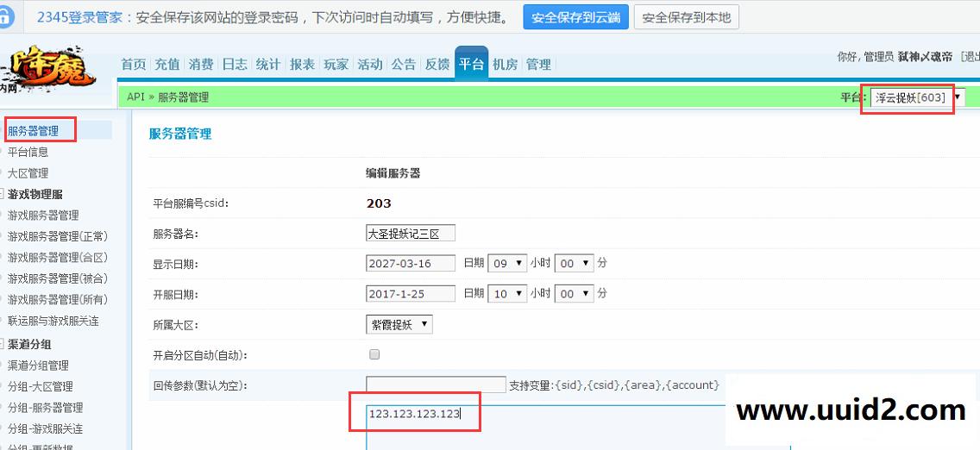Open the 显示日期 hour dropdown showing 09
Viewport: 980px width, 450px height.
pyautogui.click(x=507, y=264)
